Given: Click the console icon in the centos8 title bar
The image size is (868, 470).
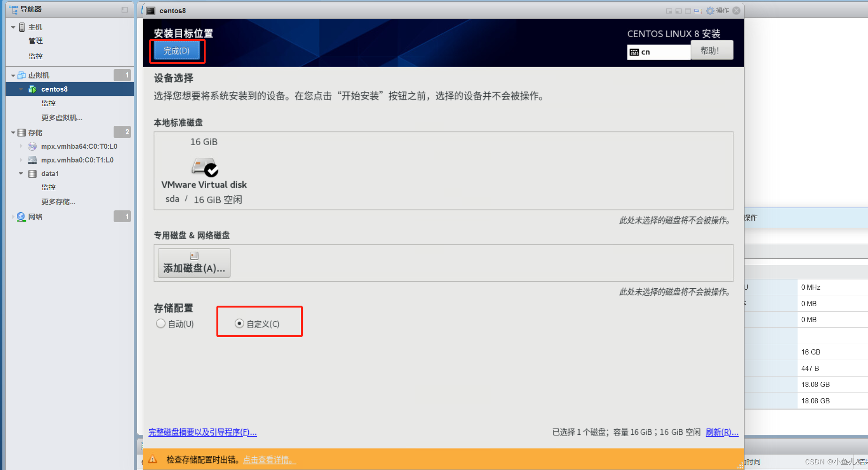Looking at the screenshot, I should click(151, 11).
